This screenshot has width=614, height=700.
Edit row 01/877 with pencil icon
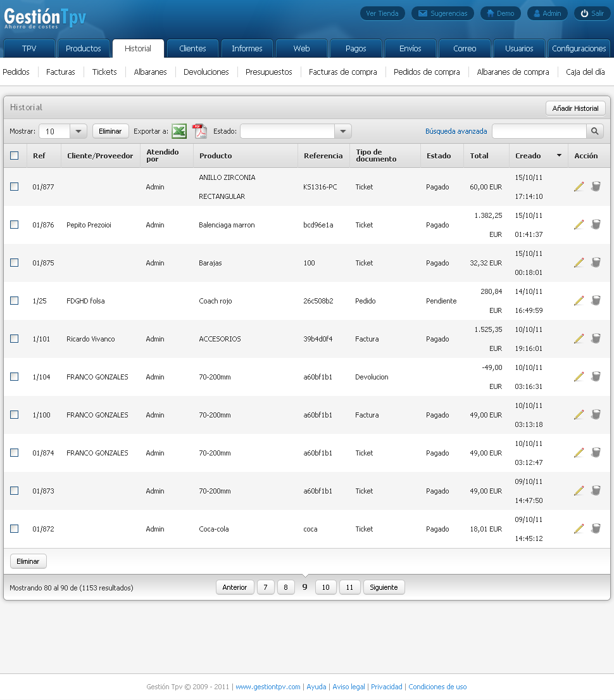click(579, 187)
